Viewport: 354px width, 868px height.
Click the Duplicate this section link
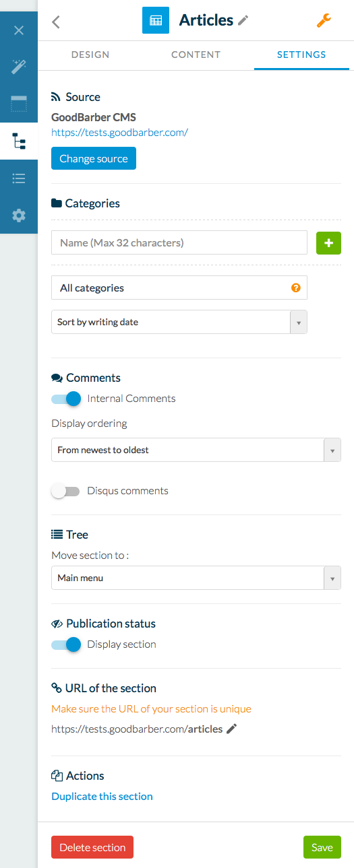coord(102,796)
